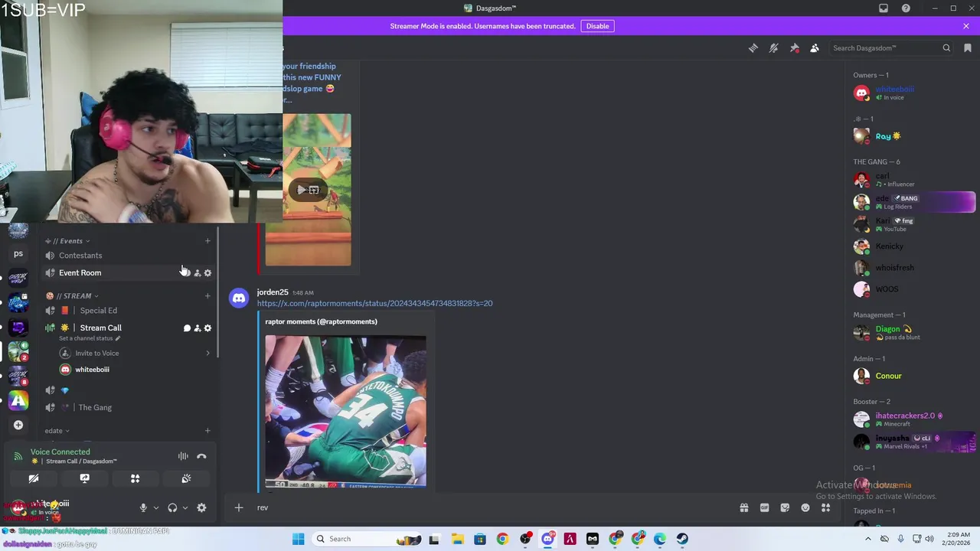Disconnect from the voice call
980x551 pixels.
pos(201,456)
